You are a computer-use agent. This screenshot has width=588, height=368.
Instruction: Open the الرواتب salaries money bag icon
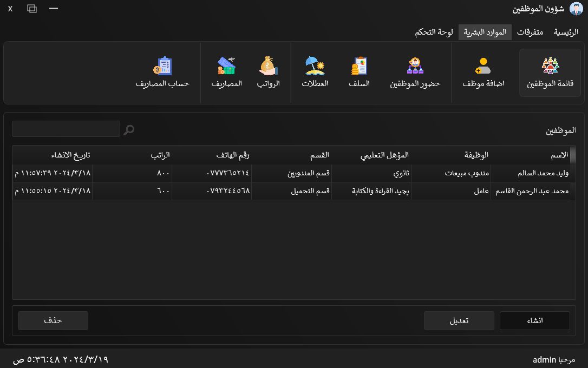tap(268, 73)
